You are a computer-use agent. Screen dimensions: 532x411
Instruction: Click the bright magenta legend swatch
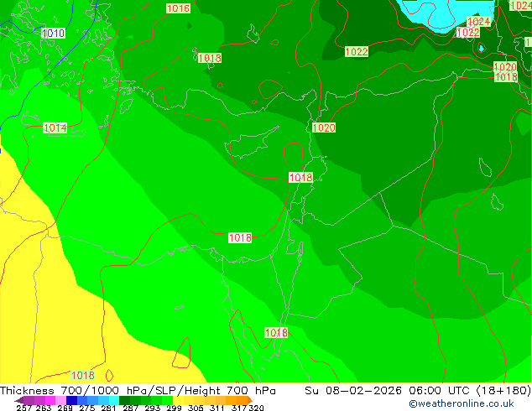point(50,400)
